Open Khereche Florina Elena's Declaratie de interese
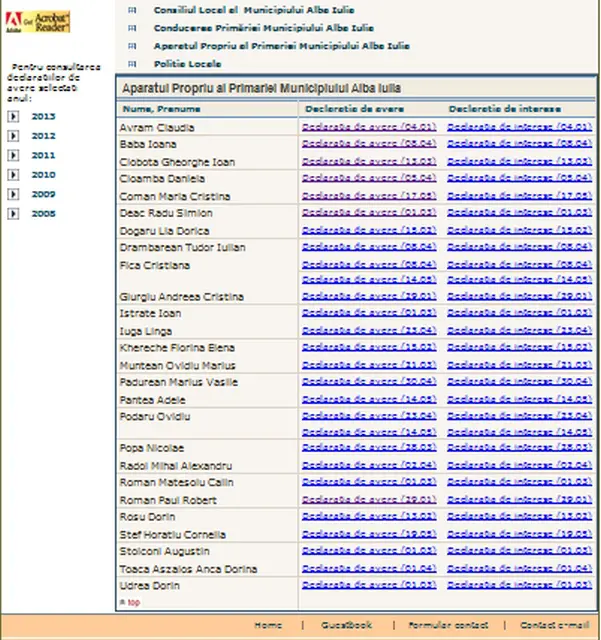 pos(519,347)
